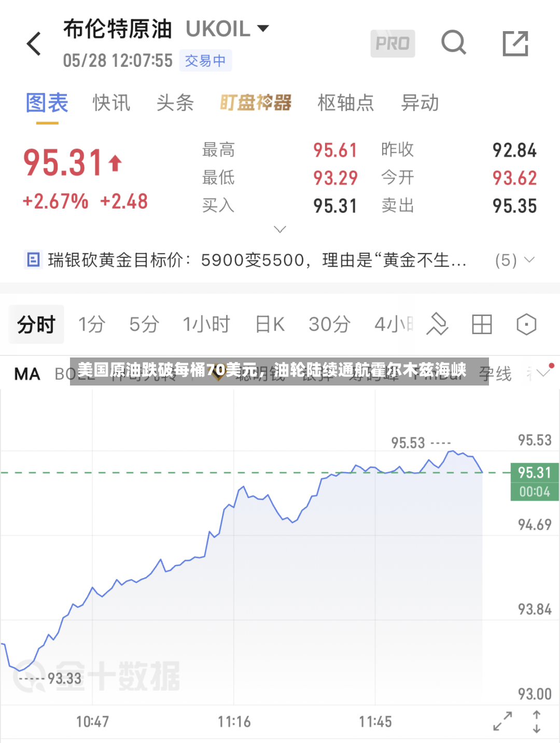Tap the 11:16 time axis label
Image resolution: width=560 pixels, height=743 pixels.
click(234, 722)
